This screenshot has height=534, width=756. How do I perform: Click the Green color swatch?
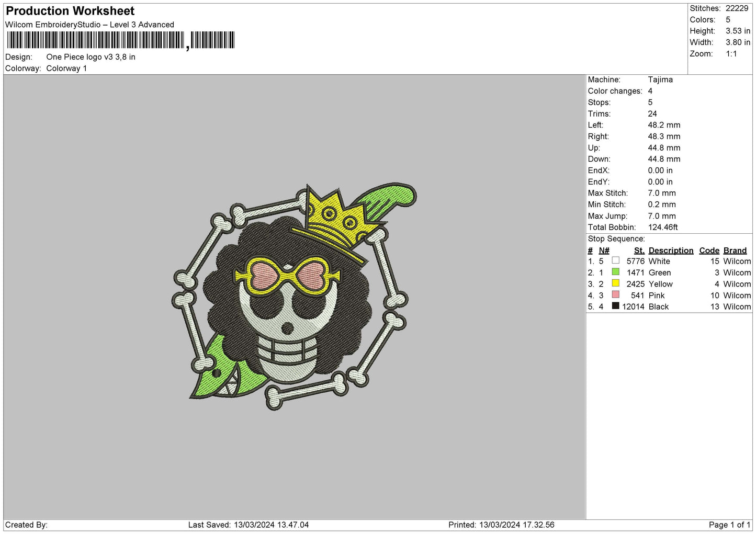pyautogui.click(x=615, y=272)
